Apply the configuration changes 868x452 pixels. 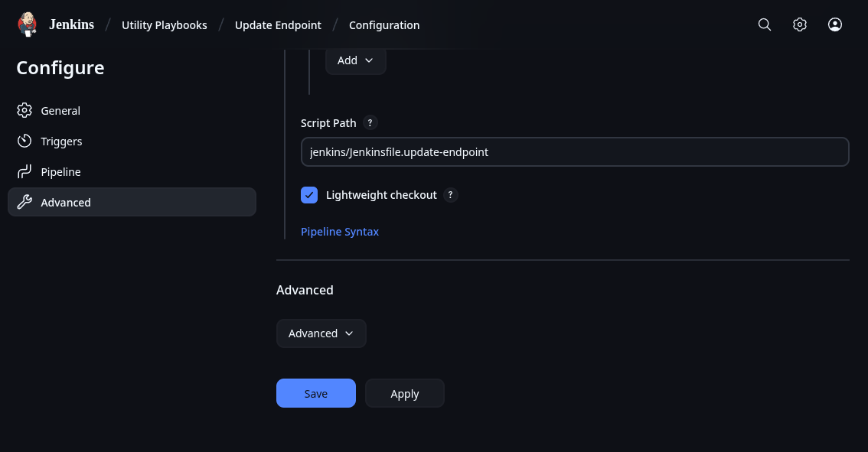pyautogui.click(x=404, y=393)
